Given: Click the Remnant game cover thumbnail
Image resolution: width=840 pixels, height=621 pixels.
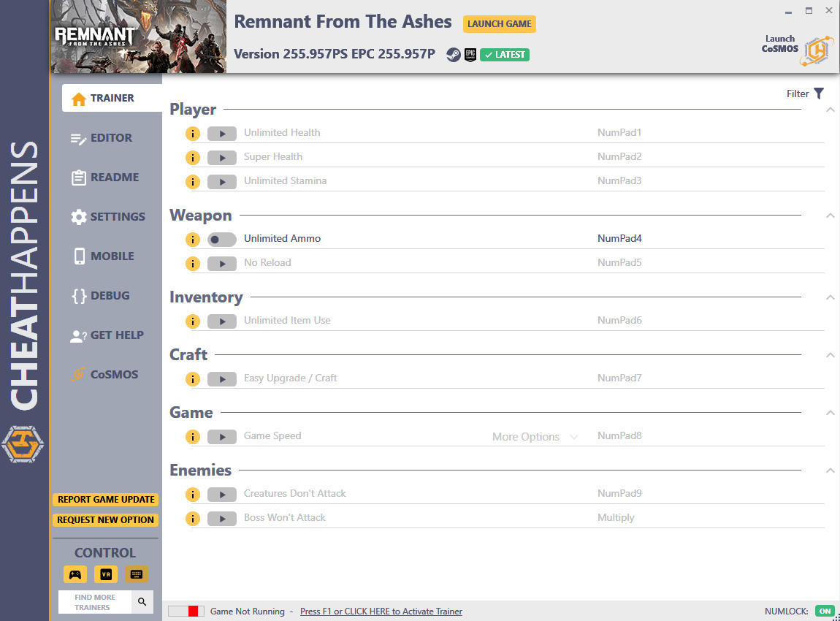Looking at the screenshot, I should coord(139,37).
